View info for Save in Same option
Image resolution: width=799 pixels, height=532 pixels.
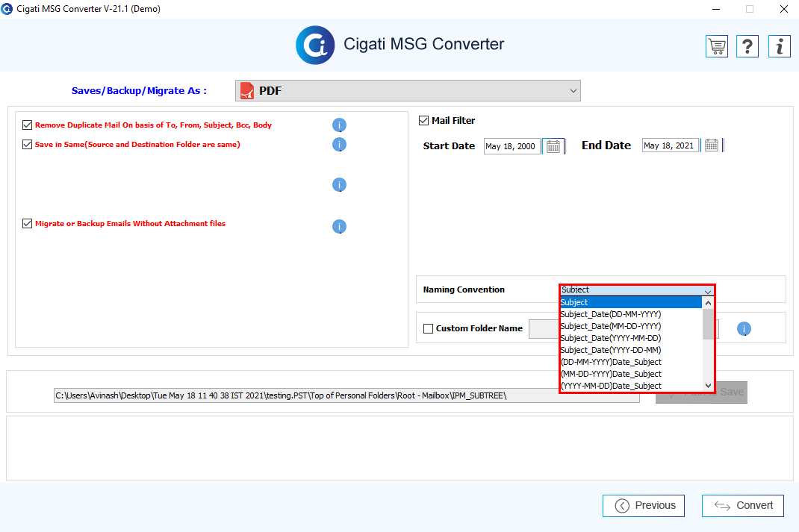[x=339, y=145]
